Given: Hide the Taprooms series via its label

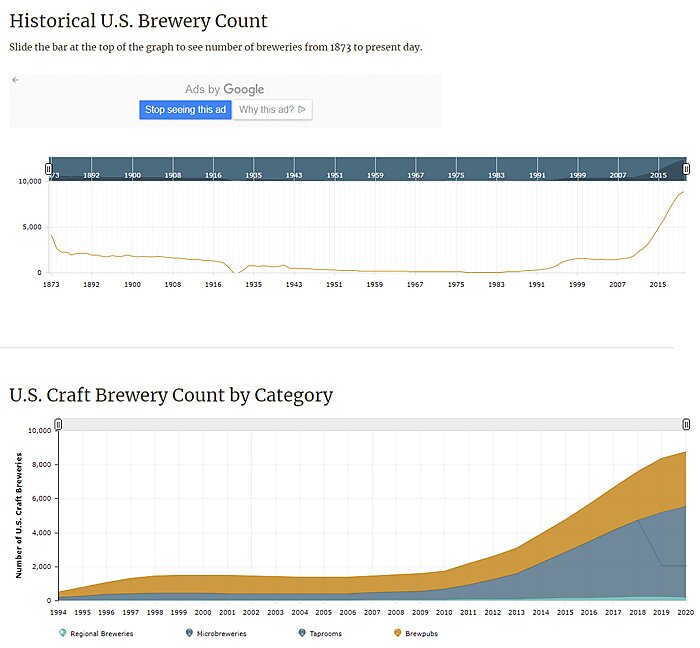Looking at the screenshot, I should [x=329, y=633].
